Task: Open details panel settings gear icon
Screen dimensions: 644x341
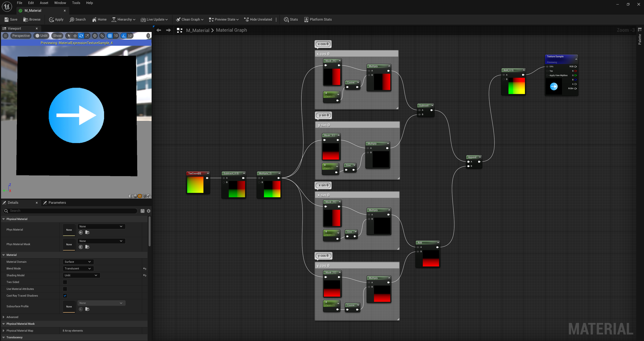Action: tap(148, 211)
